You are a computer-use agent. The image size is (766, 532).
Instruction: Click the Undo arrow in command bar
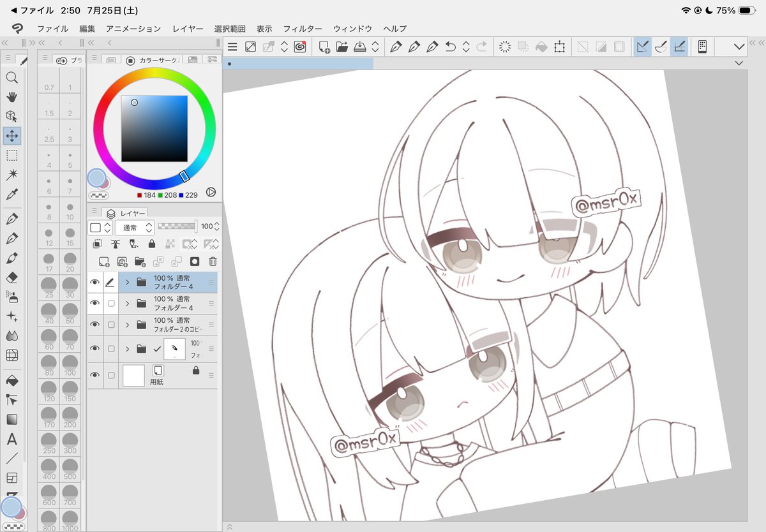click(x=451, y=47)
